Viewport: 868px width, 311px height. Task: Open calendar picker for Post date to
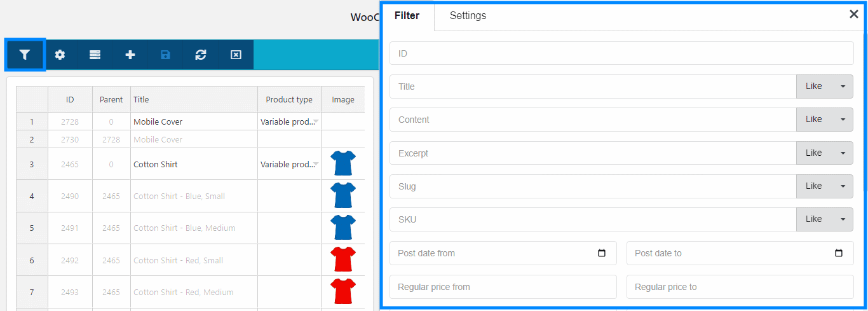(x=839, y=253)
